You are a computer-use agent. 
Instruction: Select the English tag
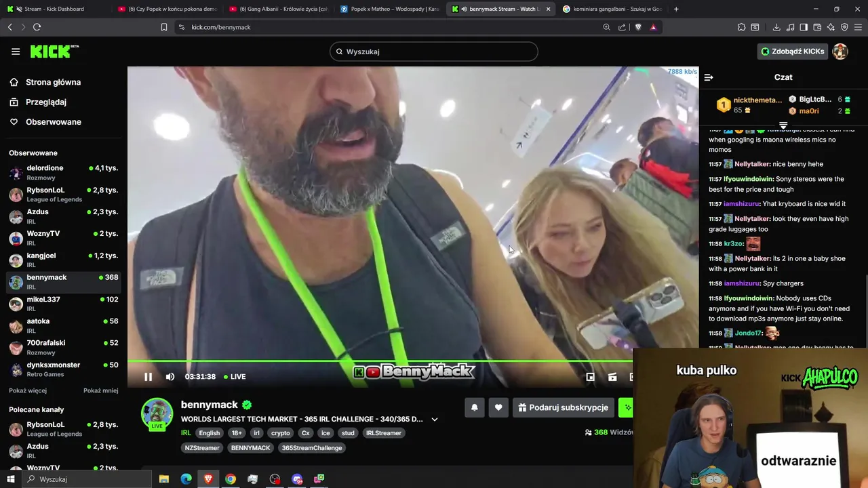(209, 433)
